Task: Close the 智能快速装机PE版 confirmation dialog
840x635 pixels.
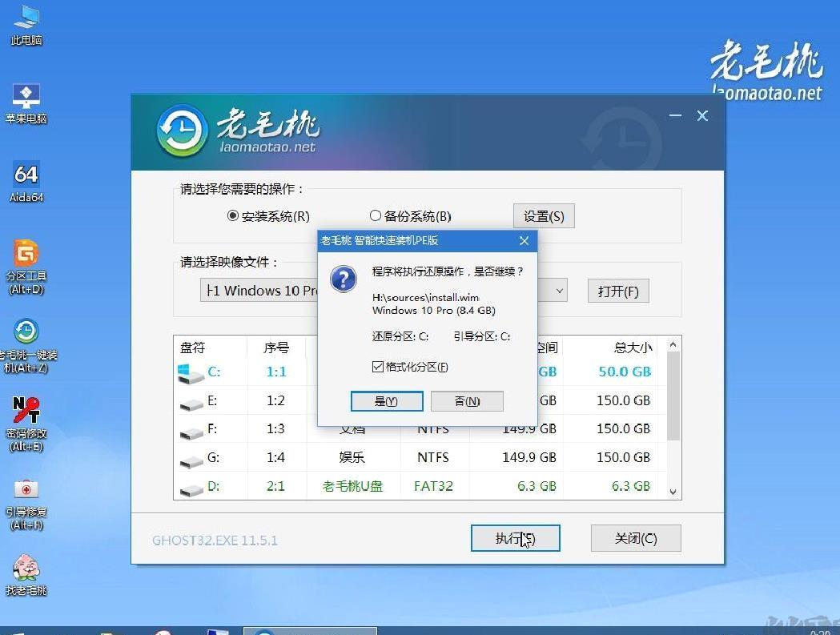Action: tap(524, 240)
